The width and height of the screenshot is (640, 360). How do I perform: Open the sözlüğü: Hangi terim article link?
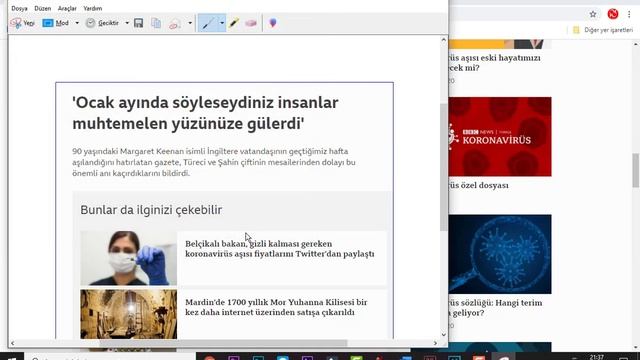click(496, 308)
